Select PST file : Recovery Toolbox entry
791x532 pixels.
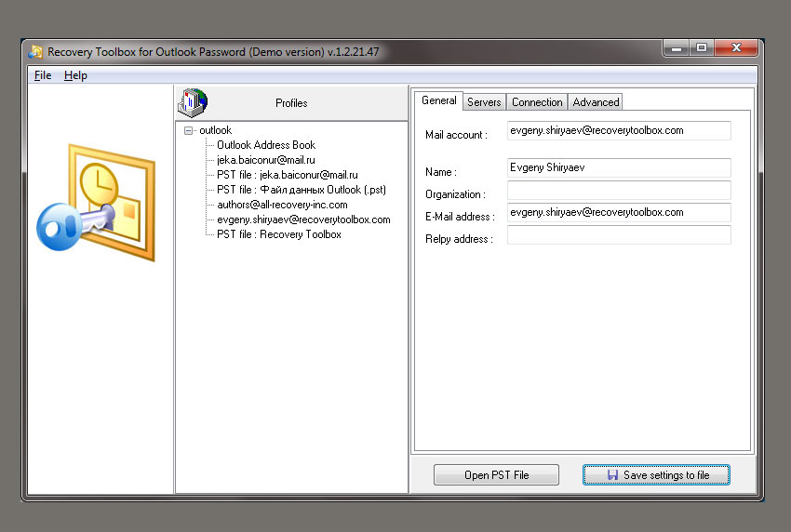[x=279, y=234]
